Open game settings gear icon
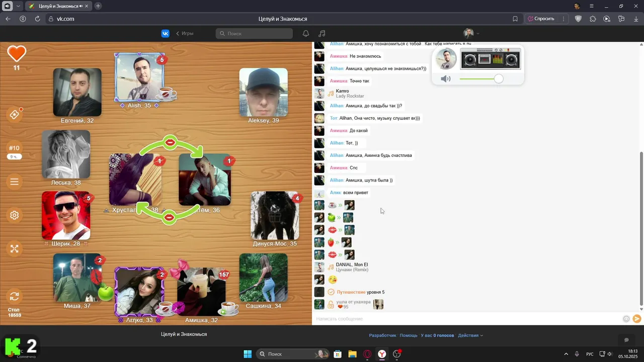The width and height of the screenshot is (644, 362). pos(15,215)
